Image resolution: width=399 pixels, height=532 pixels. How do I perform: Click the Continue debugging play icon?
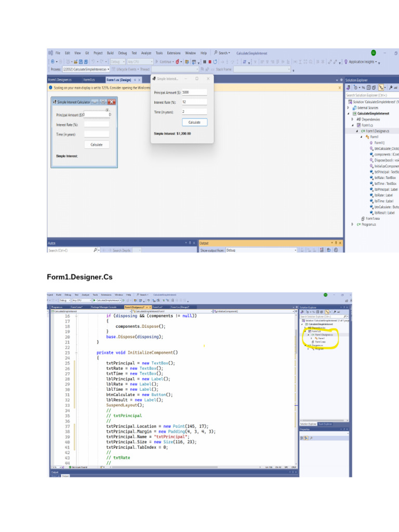click(x=157, y=61)
